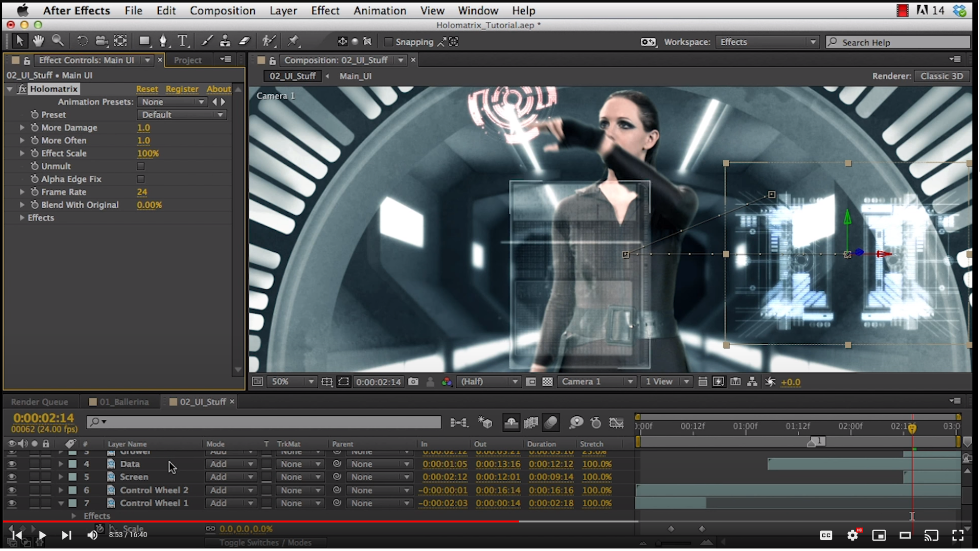The image size is (980, 551).
Task: Open the Preset Default dropdown
Action: (182, 115)
